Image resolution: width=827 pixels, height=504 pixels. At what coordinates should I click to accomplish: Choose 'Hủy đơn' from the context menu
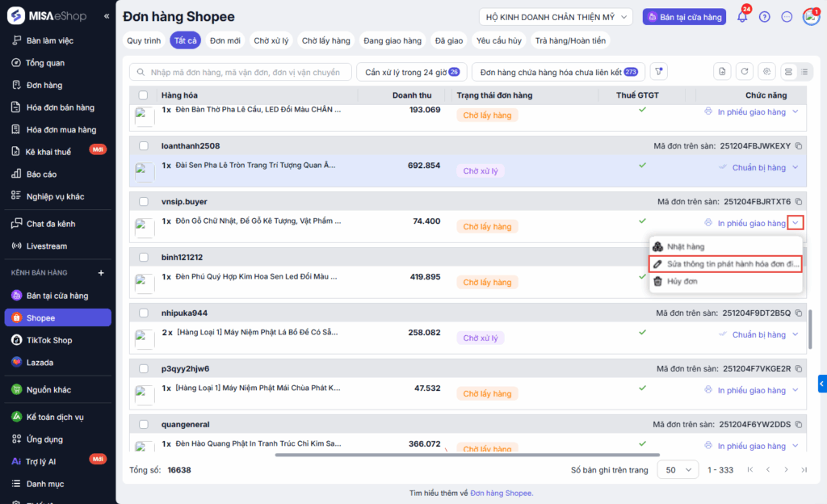tap(681, 281)
